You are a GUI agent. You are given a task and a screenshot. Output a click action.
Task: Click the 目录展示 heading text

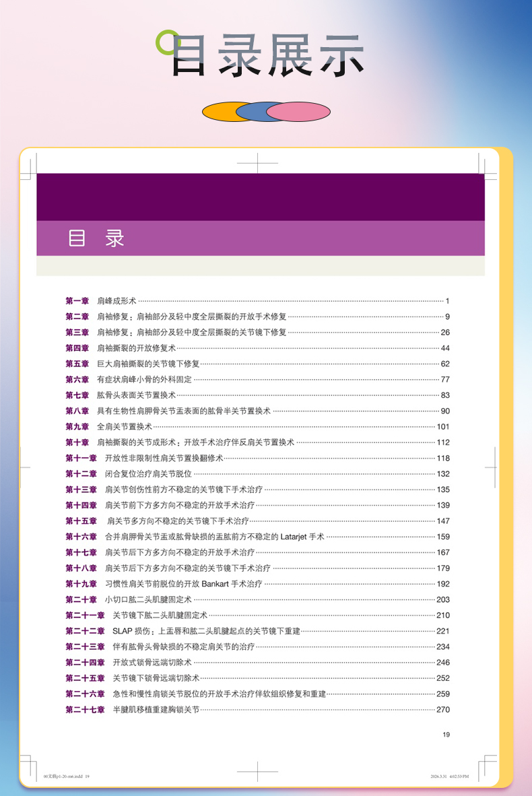pyautogui.click(x=268, y=56)
